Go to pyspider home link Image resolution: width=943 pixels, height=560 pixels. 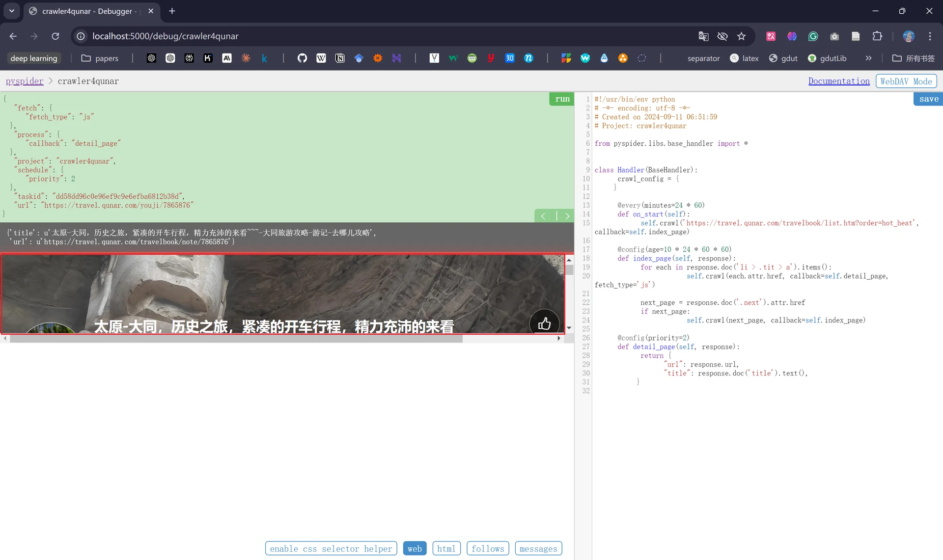(25, 81)
